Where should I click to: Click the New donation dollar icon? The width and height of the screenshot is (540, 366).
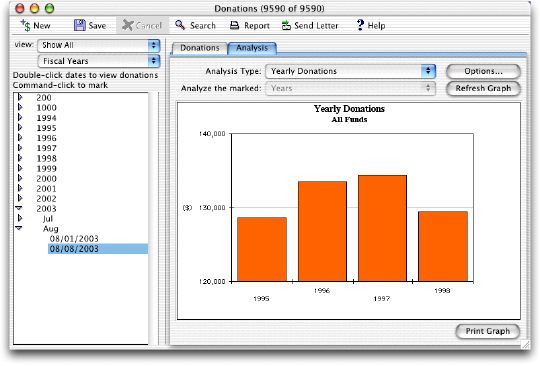point(25,25)
